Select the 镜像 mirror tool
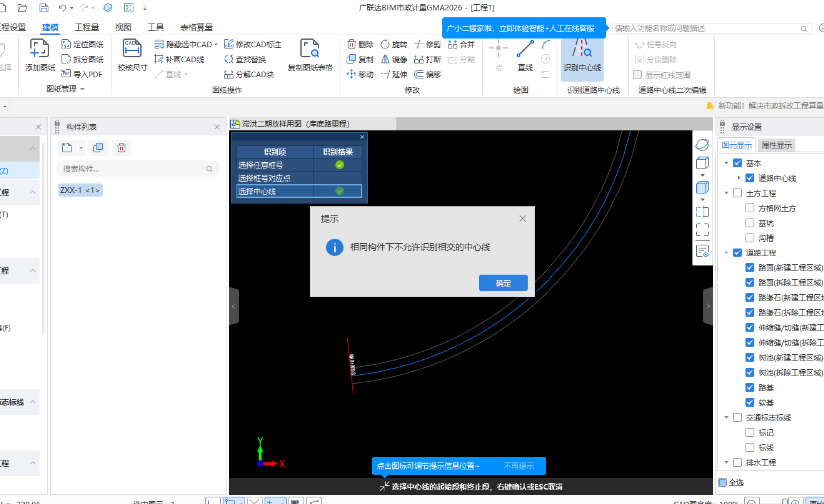The height and width of the screenshot is (504, 824). [x=394, y=59]
